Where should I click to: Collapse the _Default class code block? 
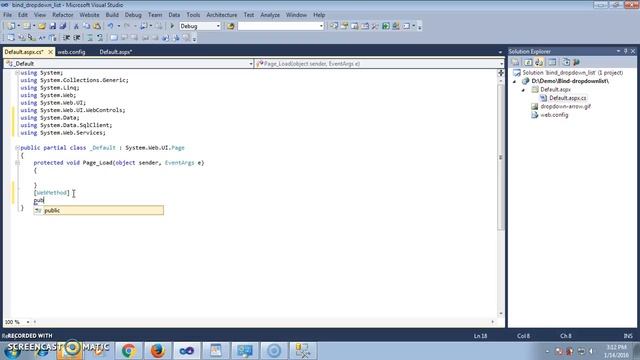(x=17, y=148)
